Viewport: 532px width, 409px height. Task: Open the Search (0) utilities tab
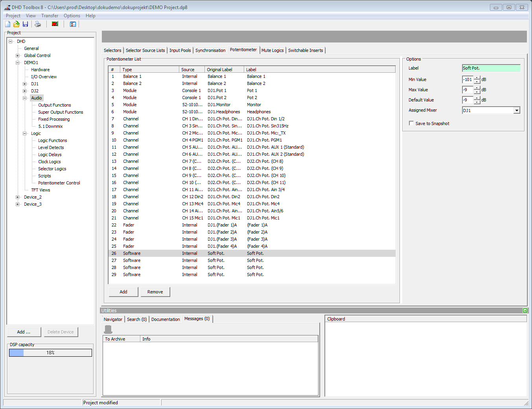[137, 319]
